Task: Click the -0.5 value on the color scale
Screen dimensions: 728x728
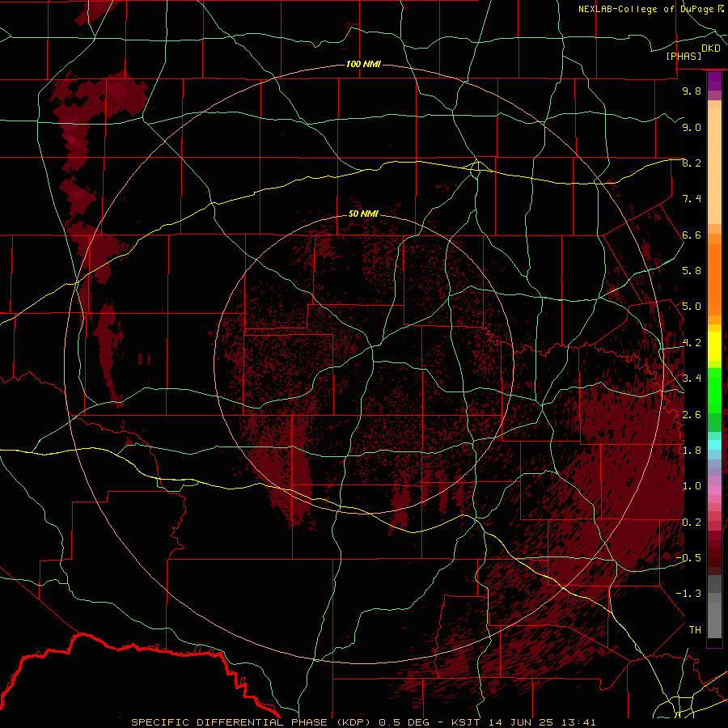Action: [688, 558]
